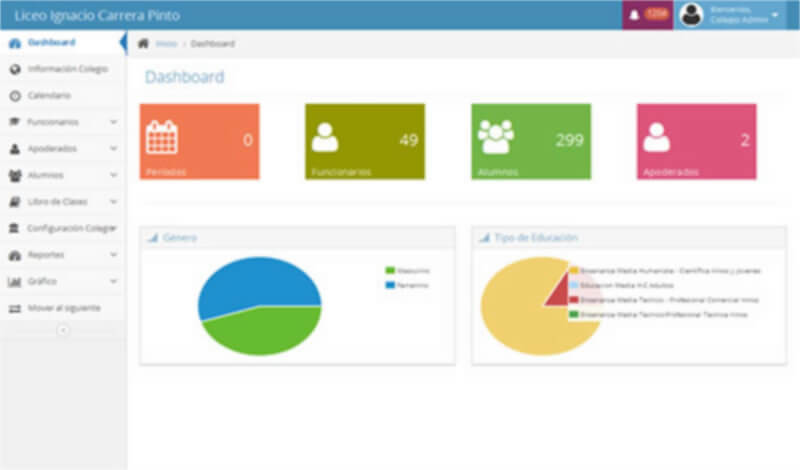Click the green slice of Género pie chart
Screen dimensions: 800x470
pyautogui.click(x=265, y=331)
